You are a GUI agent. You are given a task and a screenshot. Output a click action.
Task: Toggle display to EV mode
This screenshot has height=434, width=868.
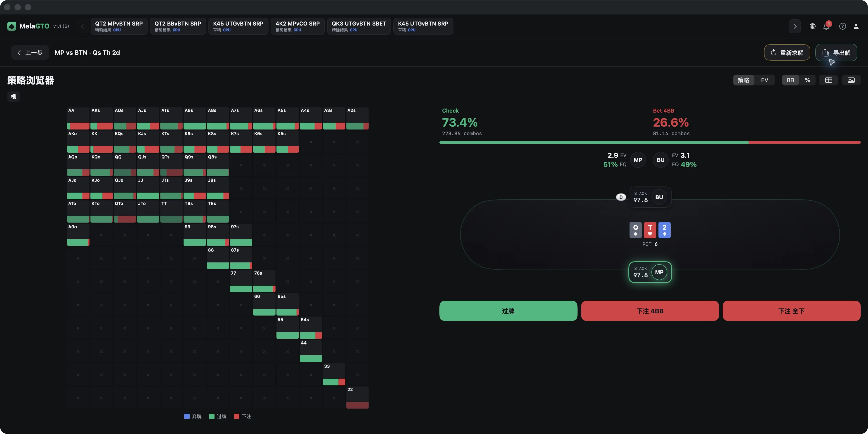tap(764, 80)
